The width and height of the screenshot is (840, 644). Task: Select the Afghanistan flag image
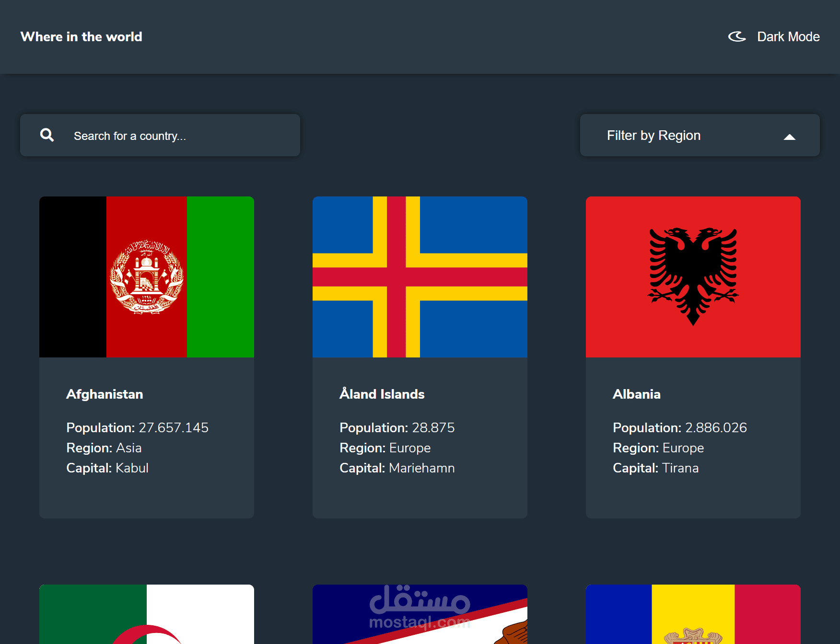146,276
